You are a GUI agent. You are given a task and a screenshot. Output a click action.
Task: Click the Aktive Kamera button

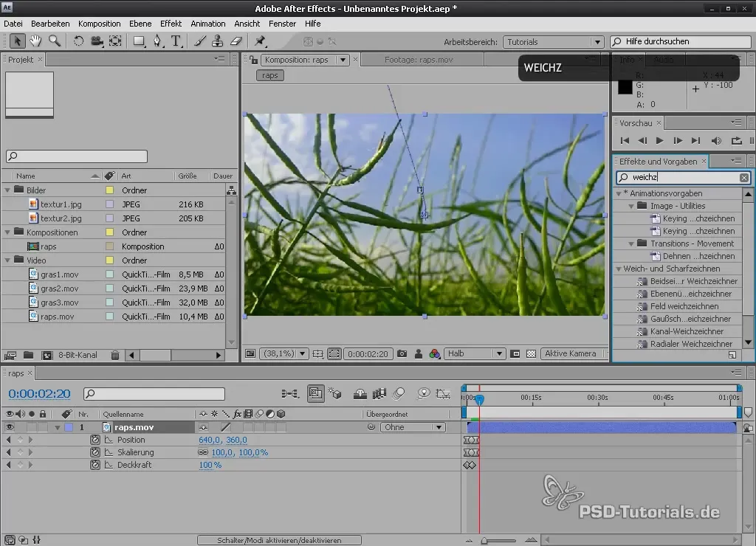click(571, 353)
